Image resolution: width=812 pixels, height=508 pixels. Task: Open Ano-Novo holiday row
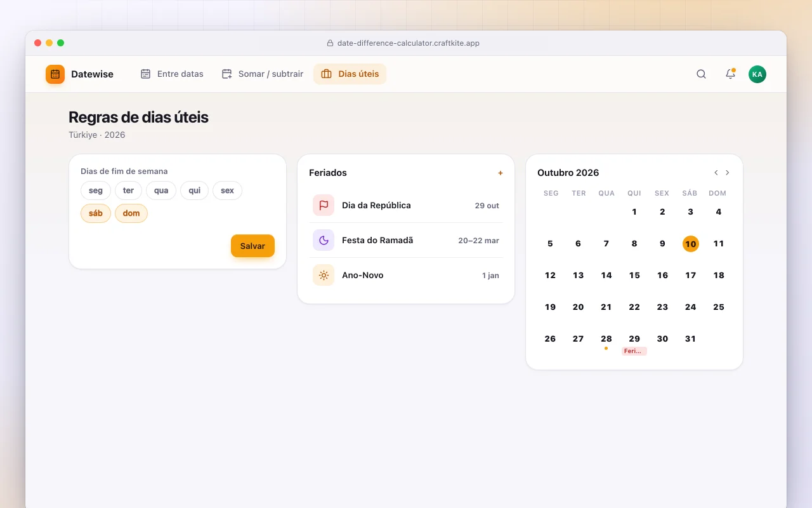[406, 275]
